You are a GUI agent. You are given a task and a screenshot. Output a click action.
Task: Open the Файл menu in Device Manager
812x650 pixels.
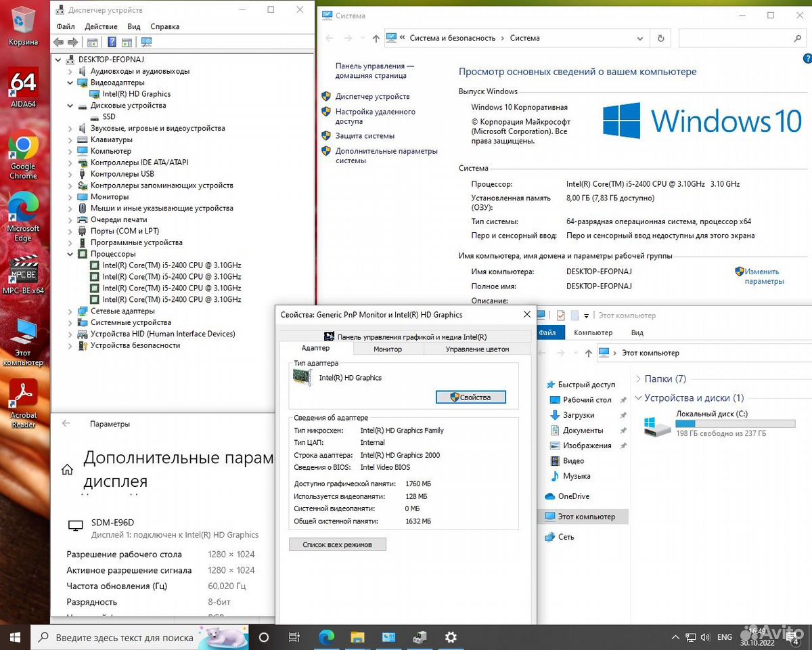tap(66, 26)
